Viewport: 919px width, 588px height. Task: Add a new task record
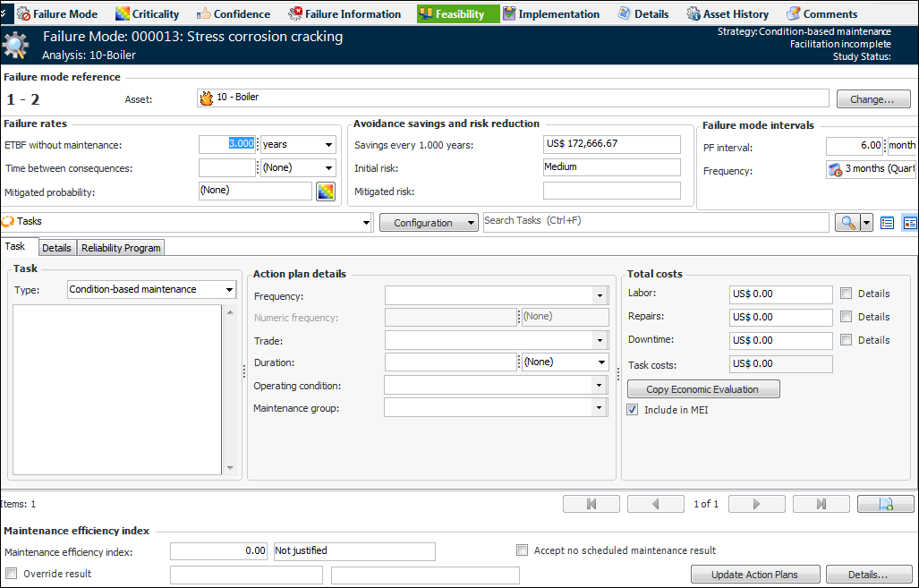(x=885, y=504)
